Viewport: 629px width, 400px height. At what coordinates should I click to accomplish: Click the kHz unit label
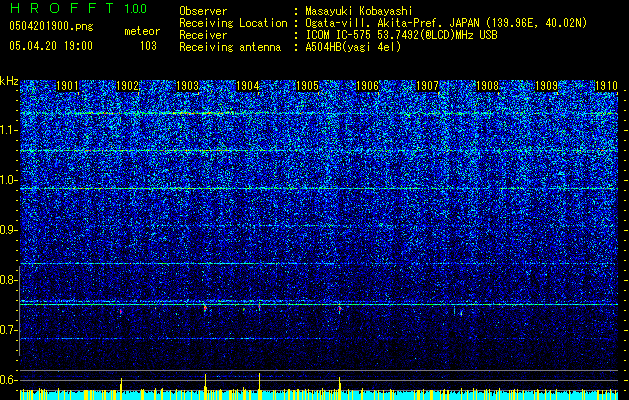pyautogui.click(x=9, y=81)
